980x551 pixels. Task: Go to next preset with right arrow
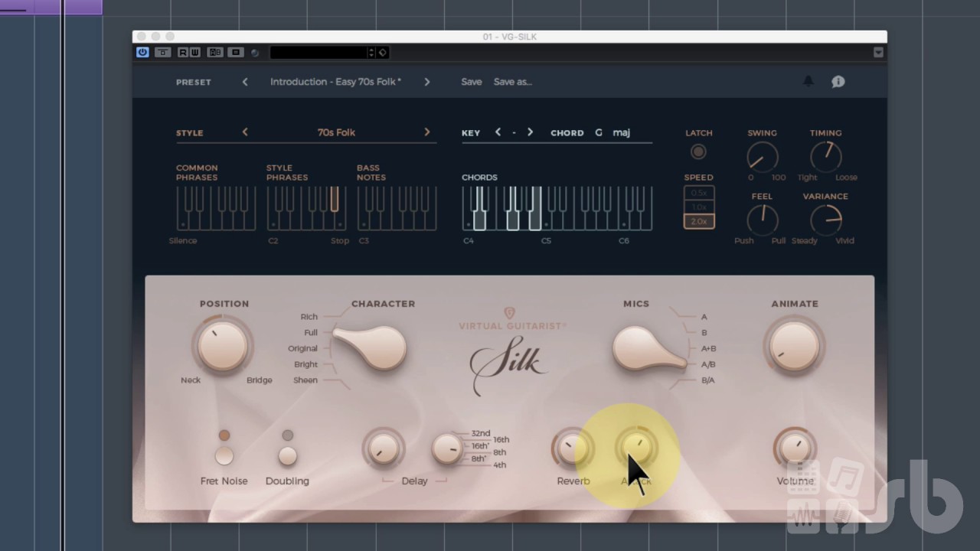(x=426, y=82)
